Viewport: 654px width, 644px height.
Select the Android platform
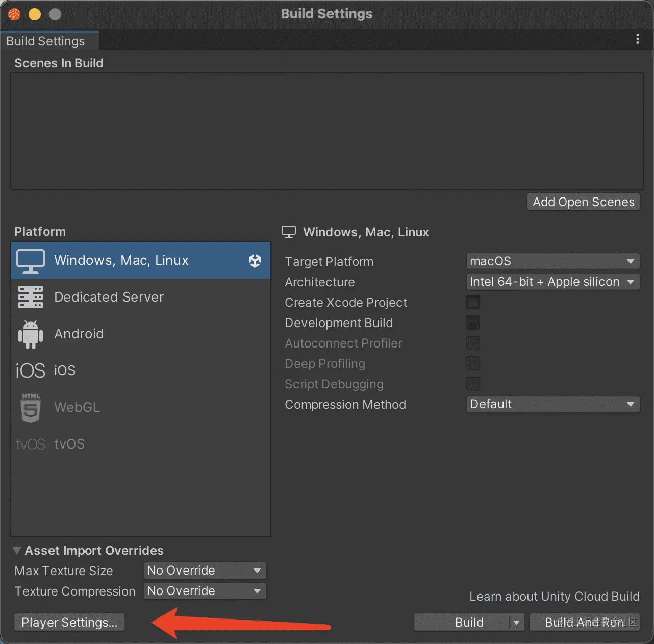(141, 334)
